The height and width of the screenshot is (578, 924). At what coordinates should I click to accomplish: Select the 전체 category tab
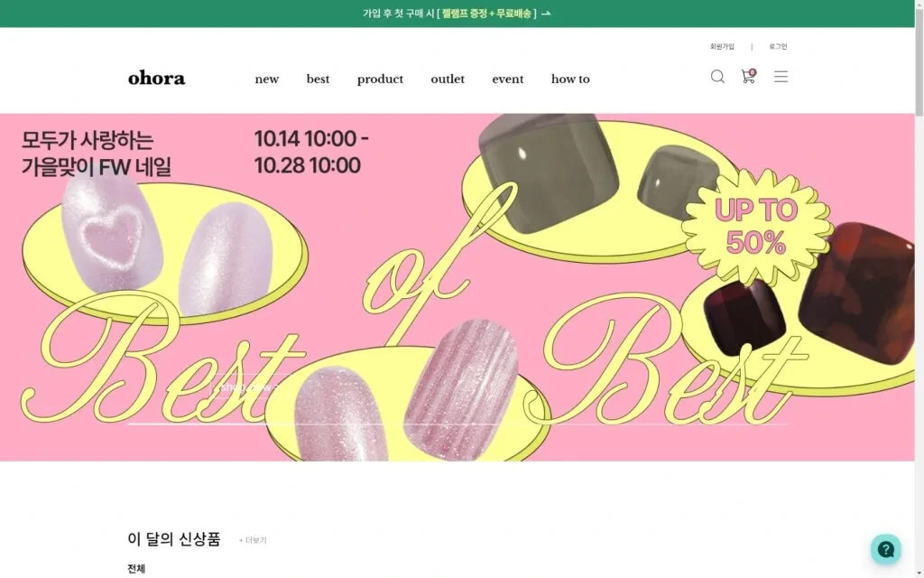pyautogui.click(x=136, y=569)
